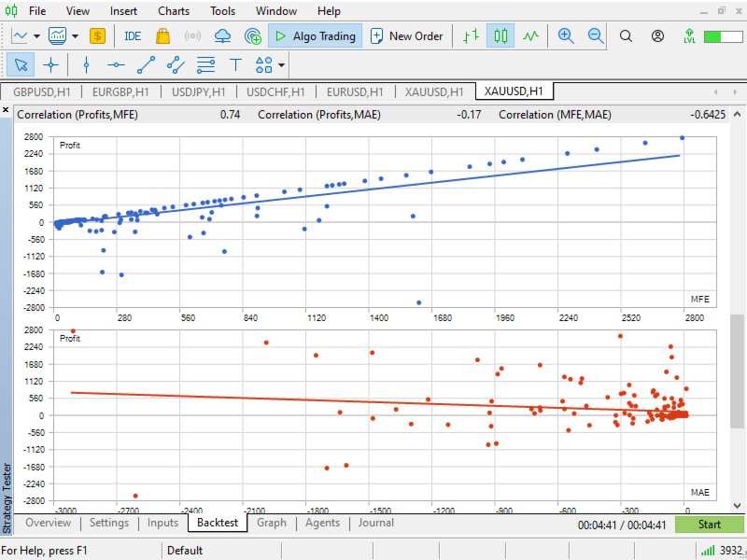Switch to the inactive XAUUSD,H1 tab
The width and height of the screenshot is (747, 560).
tap(434, 91)
